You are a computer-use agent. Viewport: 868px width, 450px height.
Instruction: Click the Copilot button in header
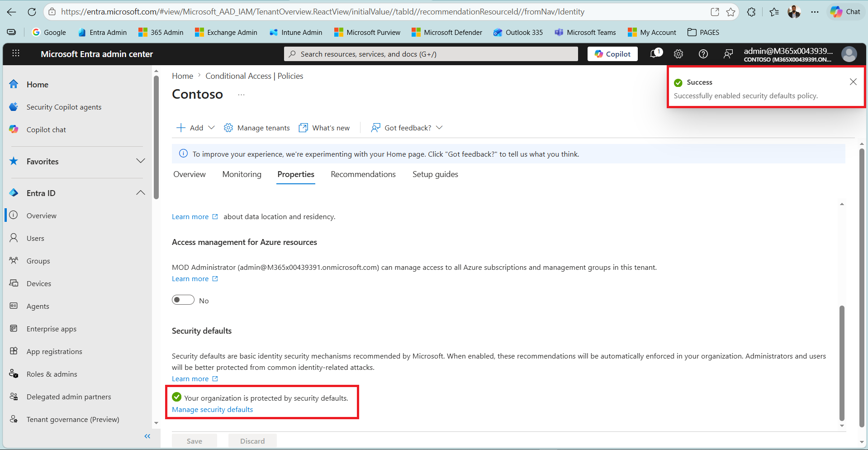612,54
